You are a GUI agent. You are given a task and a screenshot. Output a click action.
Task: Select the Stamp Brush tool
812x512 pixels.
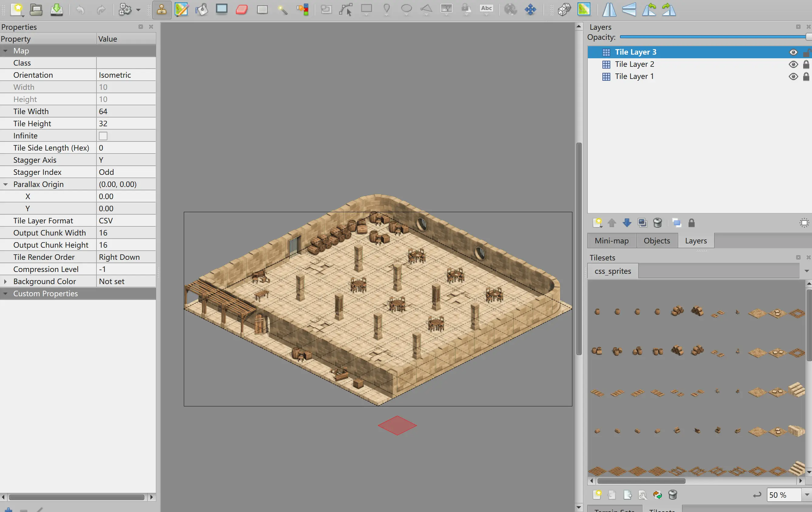(x=162, y=9)
